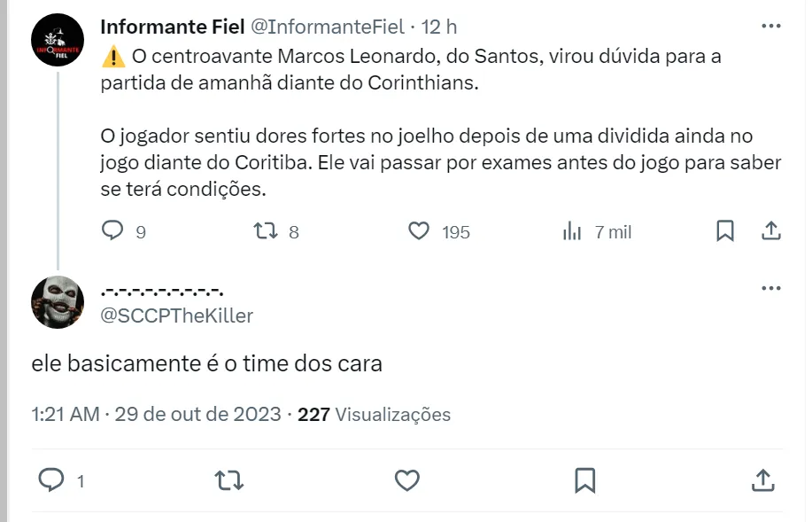The image size is (812, 522).
Task: Click the 12 h post time link
Action: pos(440,27)
